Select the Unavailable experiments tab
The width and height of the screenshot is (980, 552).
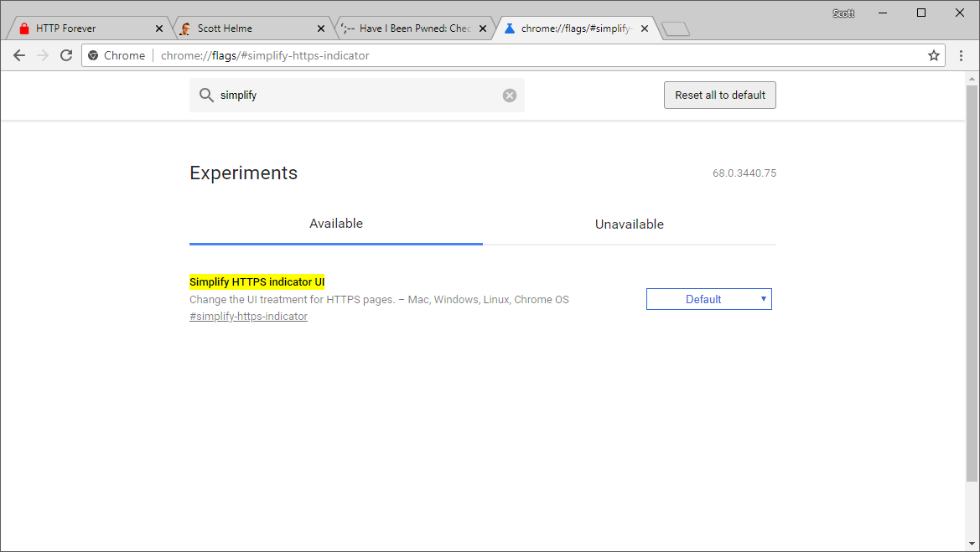coord(629,224)
